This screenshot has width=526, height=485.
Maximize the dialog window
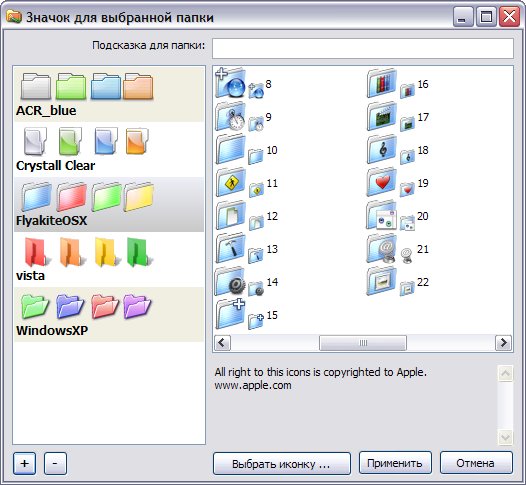pos(486,17)
